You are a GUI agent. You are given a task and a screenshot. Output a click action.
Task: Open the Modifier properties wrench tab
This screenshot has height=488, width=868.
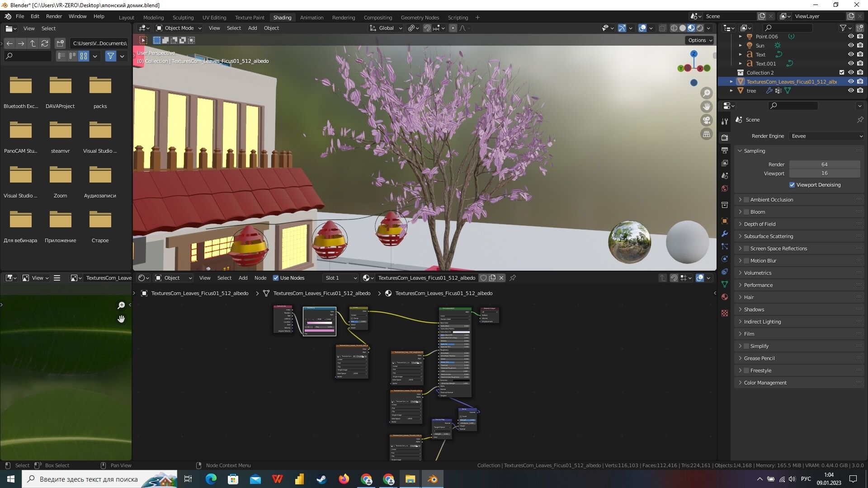click(725, 234)
